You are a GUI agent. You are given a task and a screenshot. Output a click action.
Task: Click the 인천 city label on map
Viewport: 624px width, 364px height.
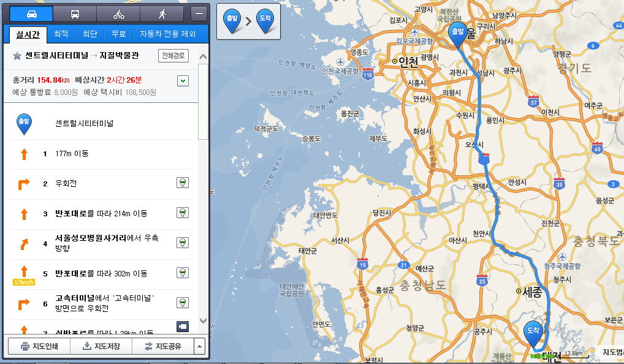point(408,62)
